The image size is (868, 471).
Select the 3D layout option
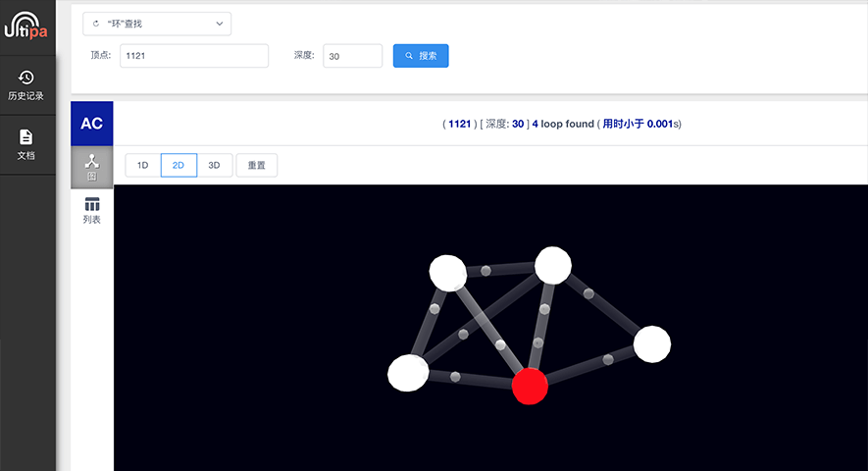(214, 165)
